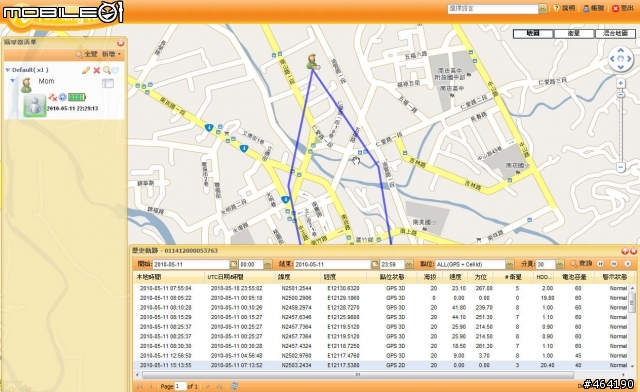Go to the first page in pager

click(140, 386)
